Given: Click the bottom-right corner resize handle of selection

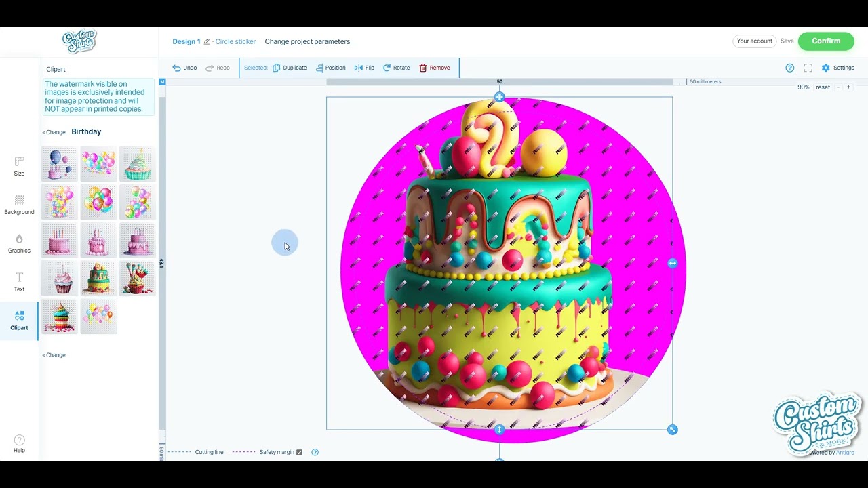Looking at the screenshot, I should [672, 430].
